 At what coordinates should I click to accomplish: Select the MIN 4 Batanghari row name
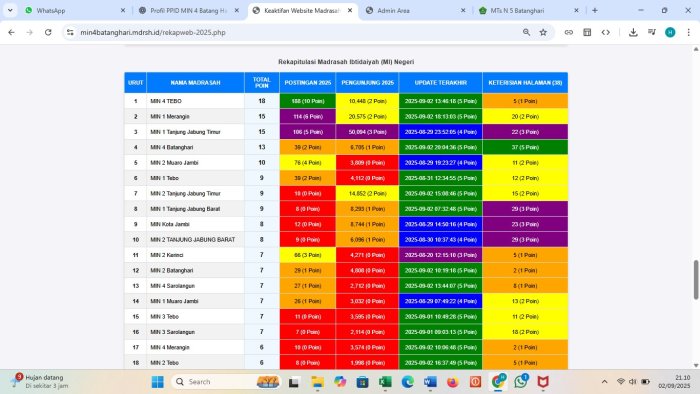tap(172, 147)
